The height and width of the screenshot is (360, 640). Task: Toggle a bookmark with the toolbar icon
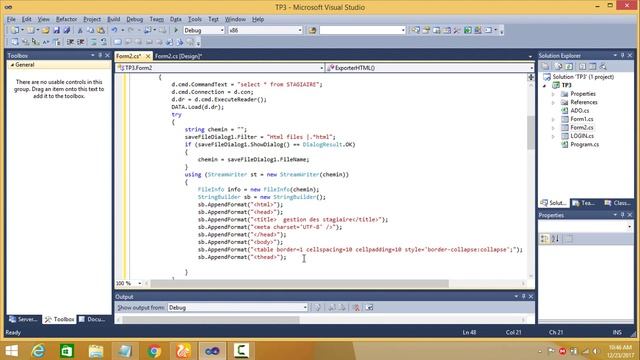118,42
